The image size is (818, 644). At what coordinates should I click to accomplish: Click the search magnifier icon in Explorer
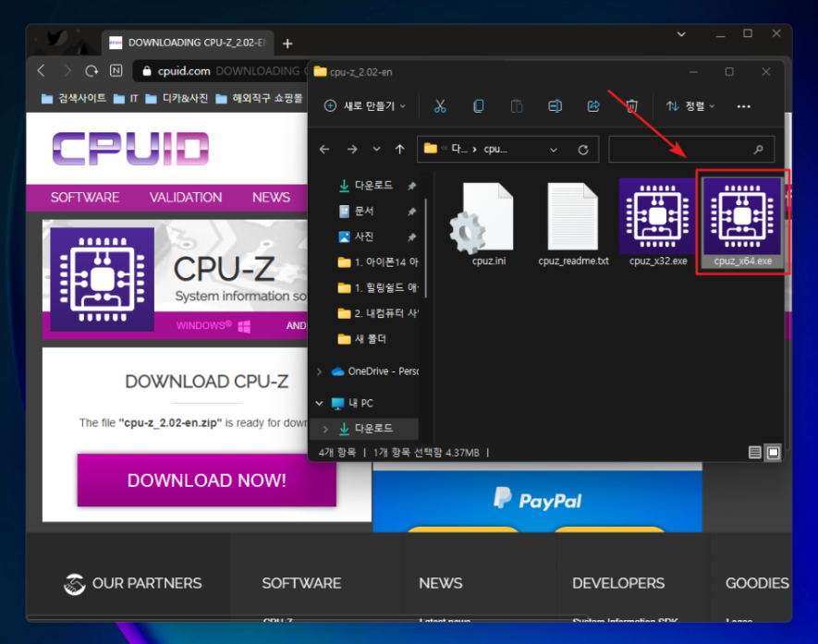tap(759, 150)
